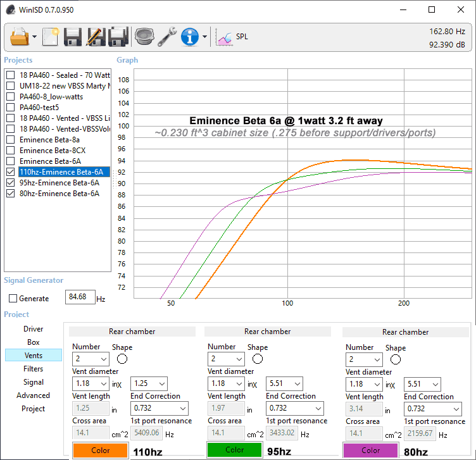The height and width of the screenshot is (460, 476).
Task: Check the Eminence Beta-8CX project checkbox
Action: 11,151
